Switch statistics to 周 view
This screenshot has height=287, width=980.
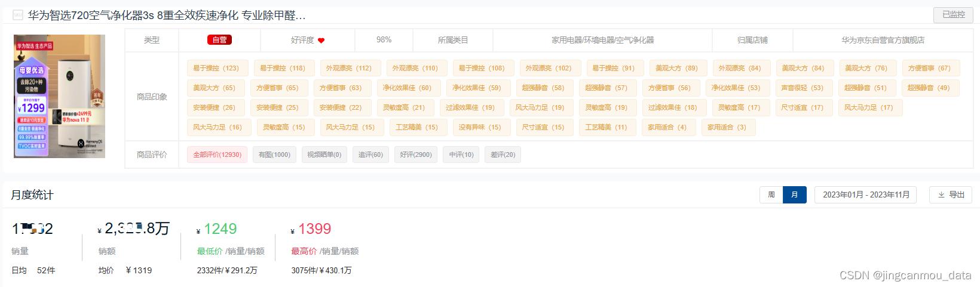(x=771, y=195)
